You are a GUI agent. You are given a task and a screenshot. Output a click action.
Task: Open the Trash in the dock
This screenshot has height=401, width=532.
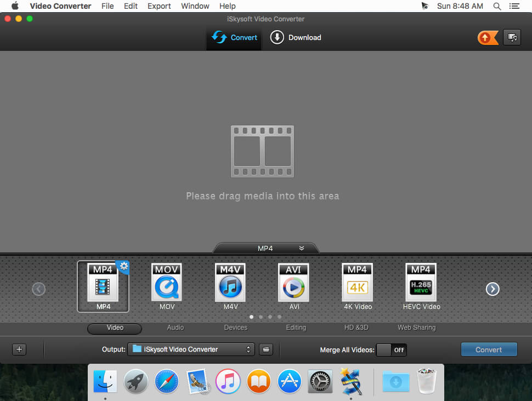point(427,381)
